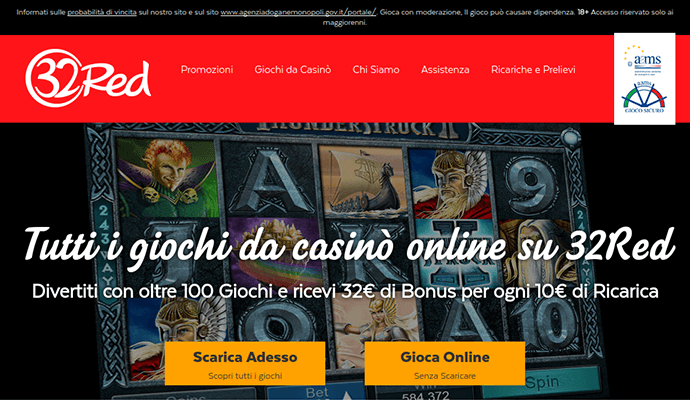
Task: Click the Spin button in the slot
Action: point(542,383)
